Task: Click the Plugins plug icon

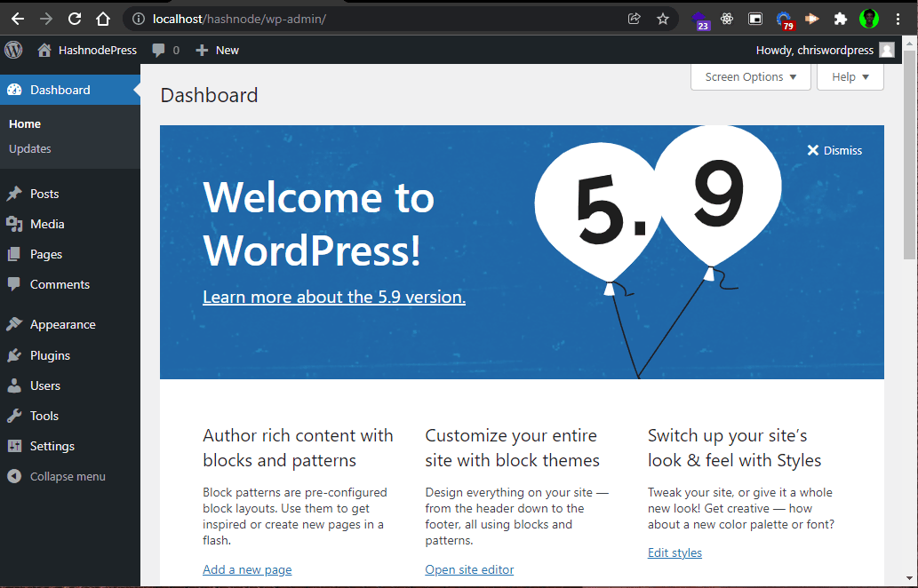Action: click(14, 355)
